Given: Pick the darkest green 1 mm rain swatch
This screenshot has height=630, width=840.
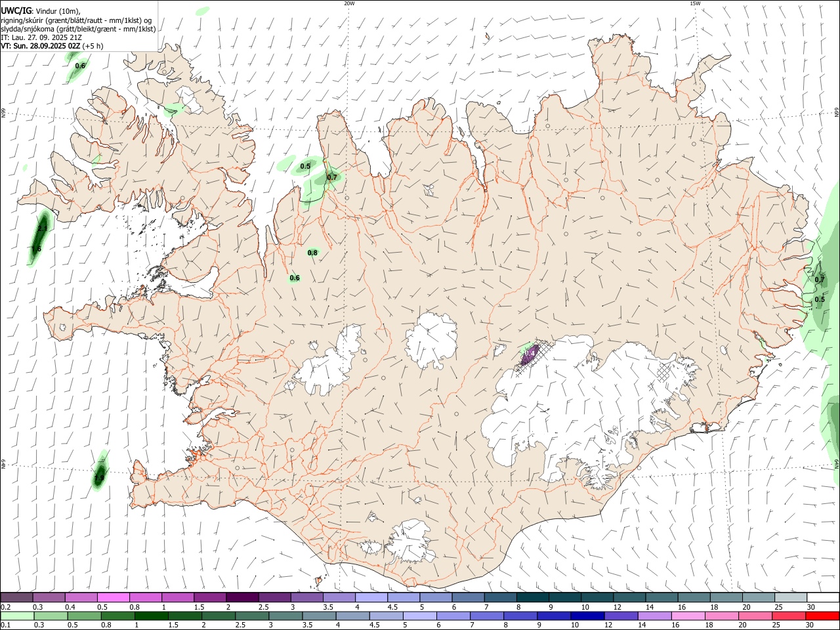Looking at the screenshot, I should pos(152,616).
